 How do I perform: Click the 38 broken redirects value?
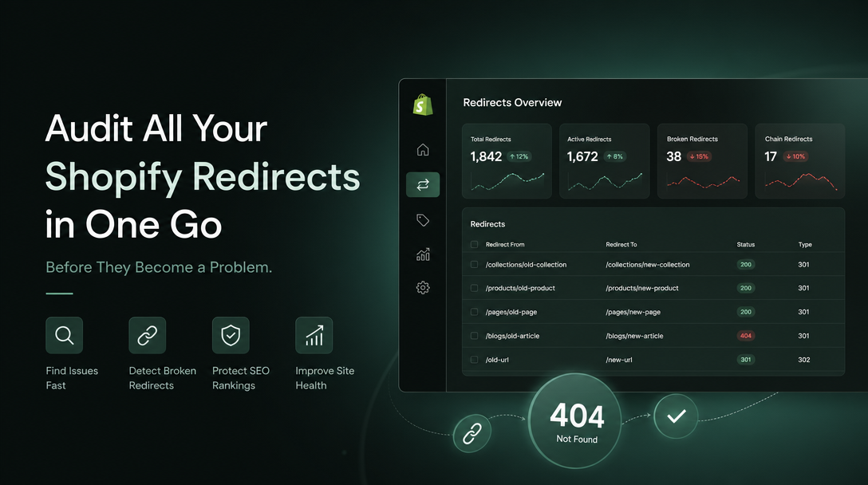point(673,156)
